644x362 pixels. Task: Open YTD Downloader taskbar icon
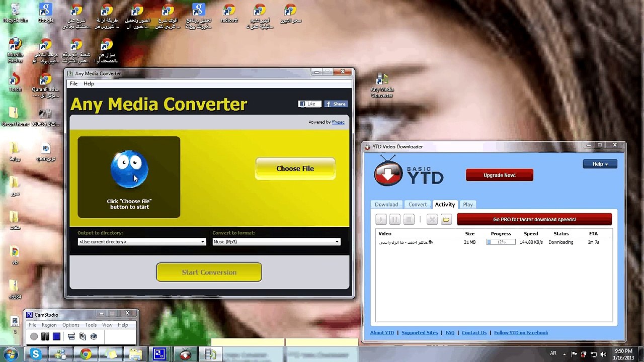(x=186, y=354)
